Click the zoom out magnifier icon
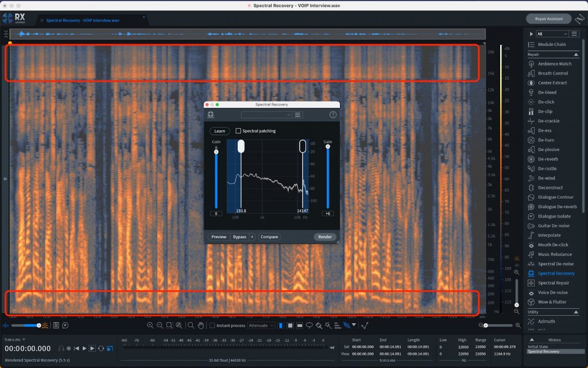588x368 pixels. (x=160, y=326)
